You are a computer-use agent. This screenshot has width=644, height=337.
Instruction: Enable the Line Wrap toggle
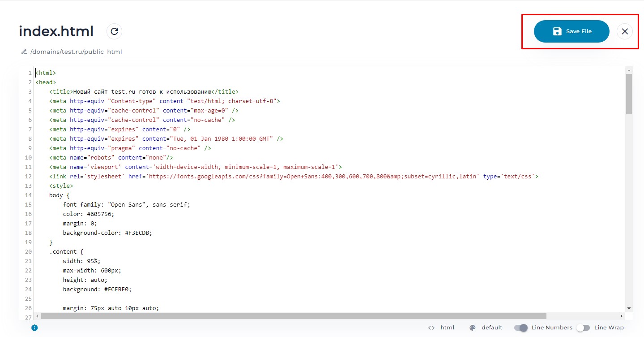[x=583, y=328]
